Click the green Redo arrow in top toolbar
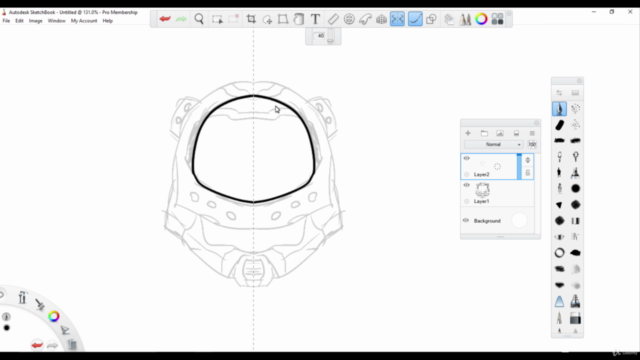The height and width of the screenshot is (360, 640). click(x=181, y=19)
